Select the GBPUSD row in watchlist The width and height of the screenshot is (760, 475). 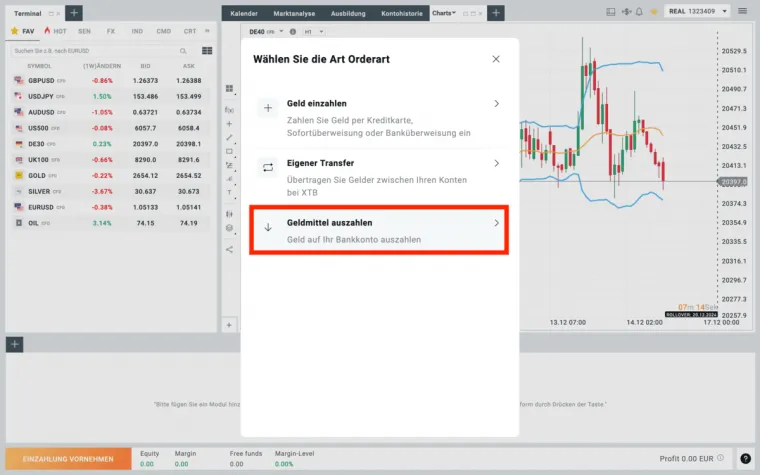pyautogui.click(x=109, y=80)
